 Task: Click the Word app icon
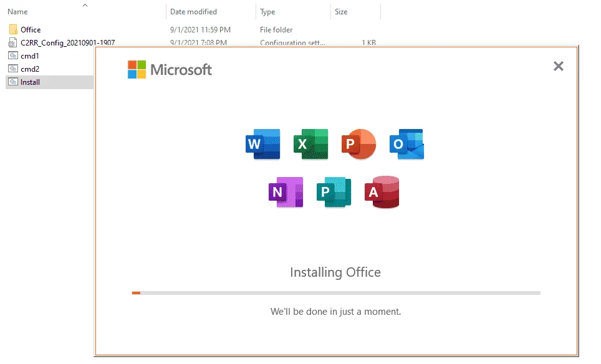pos(263,144)
